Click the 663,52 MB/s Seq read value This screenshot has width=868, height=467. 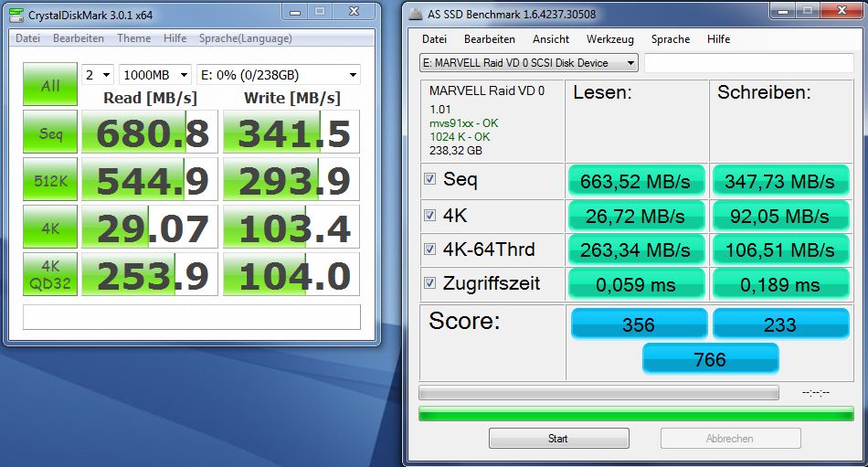[x=637, y=181]
